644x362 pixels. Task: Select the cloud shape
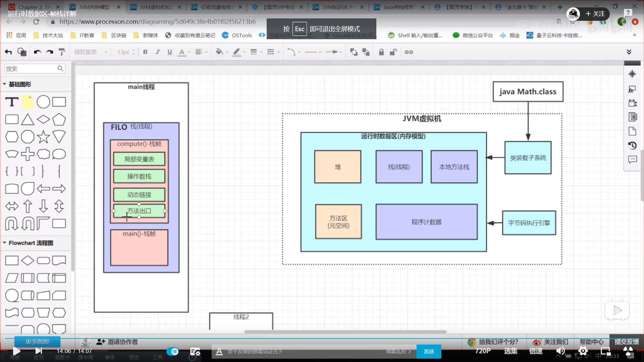(43, 154)
